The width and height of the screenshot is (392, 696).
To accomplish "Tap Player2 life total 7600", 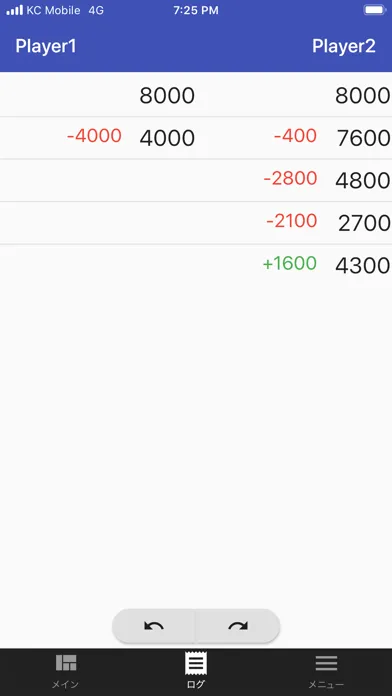I will tap(363, 138).
